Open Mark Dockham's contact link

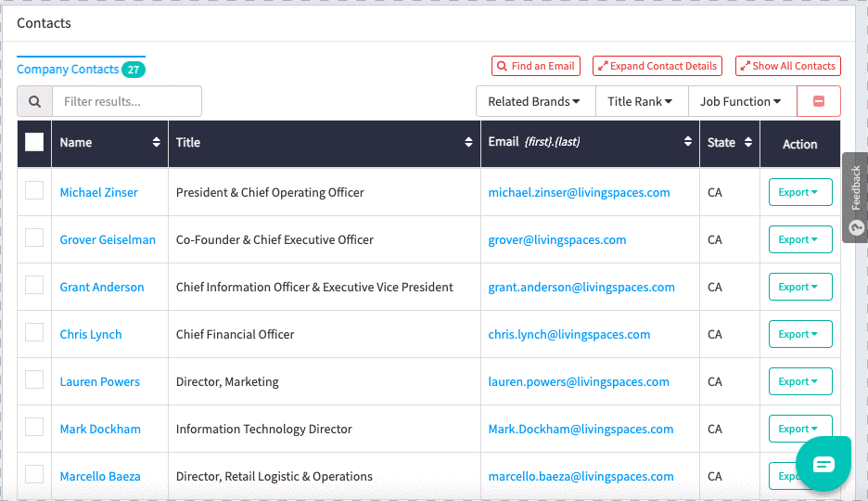coord(100,429)
